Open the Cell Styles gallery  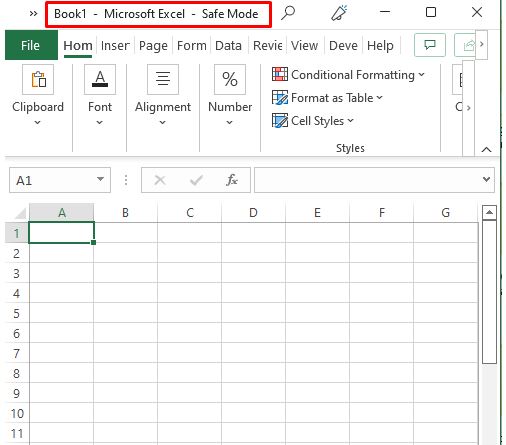click(x=313, y=121)
